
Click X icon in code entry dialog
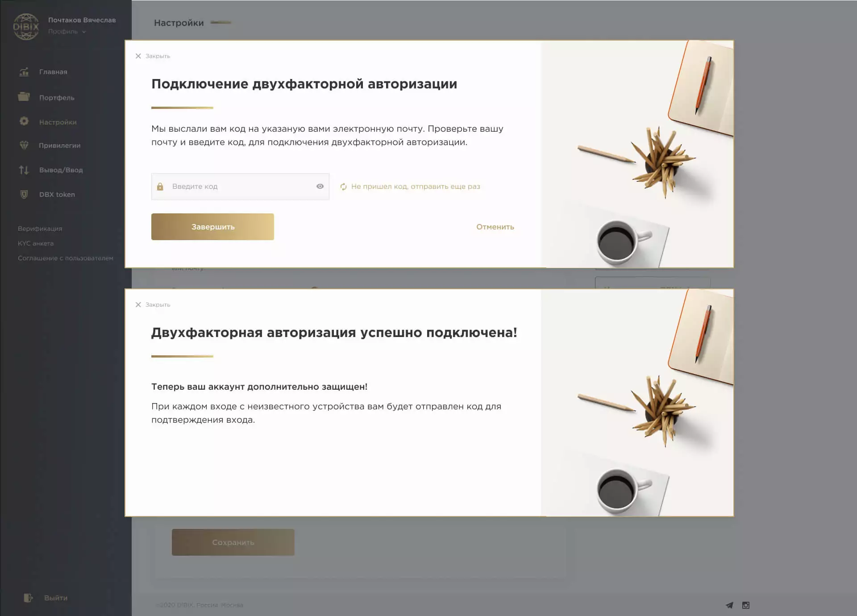point(138,56)
